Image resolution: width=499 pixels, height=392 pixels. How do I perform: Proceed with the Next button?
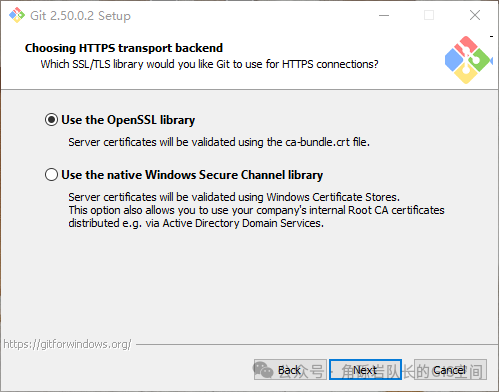click(x=365, y=370)
